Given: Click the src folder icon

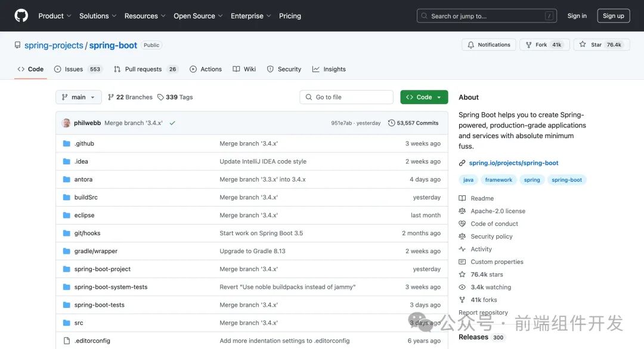Looking at the screenshot, I should [67, 323].
